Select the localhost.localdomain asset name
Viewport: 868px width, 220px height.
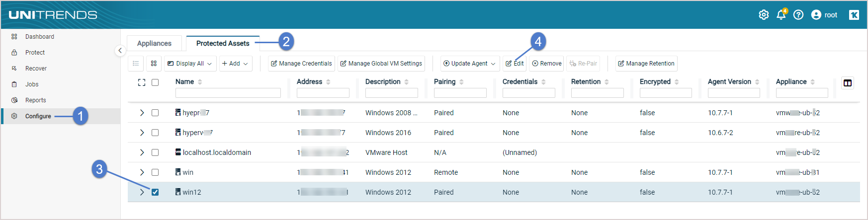(217, 152)
